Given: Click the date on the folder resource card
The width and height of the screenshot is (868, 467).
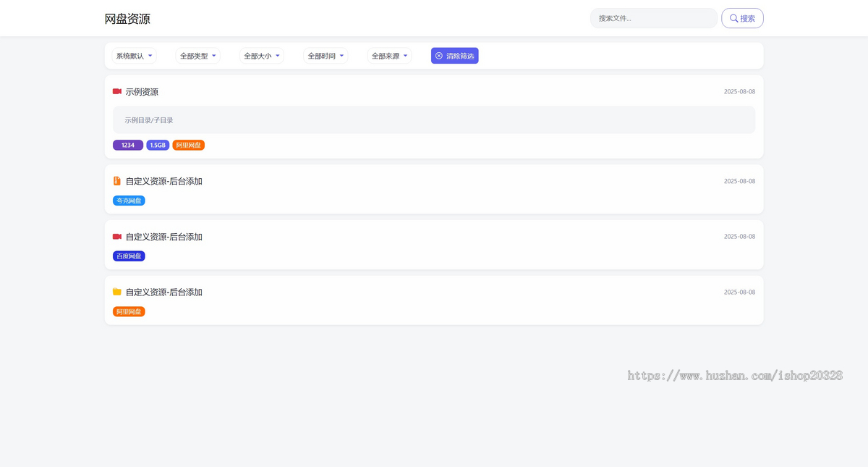Looking at the screenshot, I should (x=739, y=292).
